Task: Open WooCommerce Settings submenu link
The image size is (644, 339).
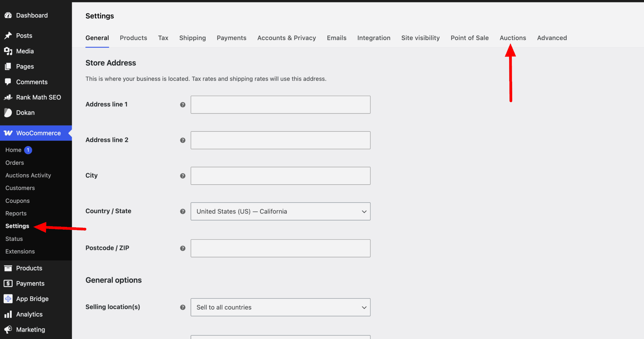Action: coord(17,226)
